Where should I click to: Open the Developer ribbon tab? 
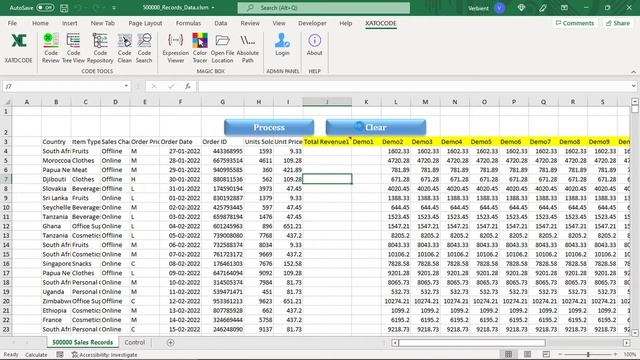312,23
